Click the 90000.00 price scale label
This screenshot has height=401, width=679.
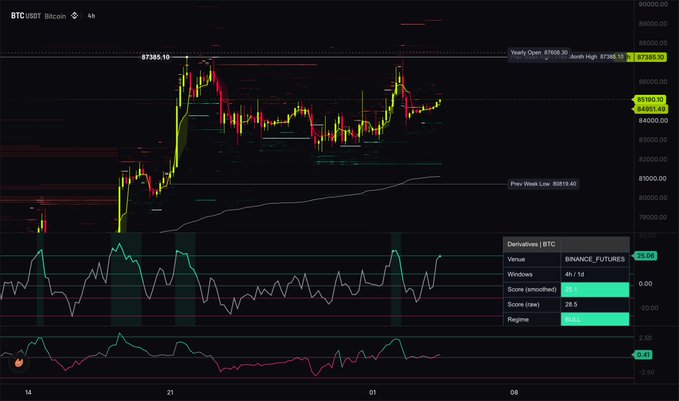tap(653, 4)
